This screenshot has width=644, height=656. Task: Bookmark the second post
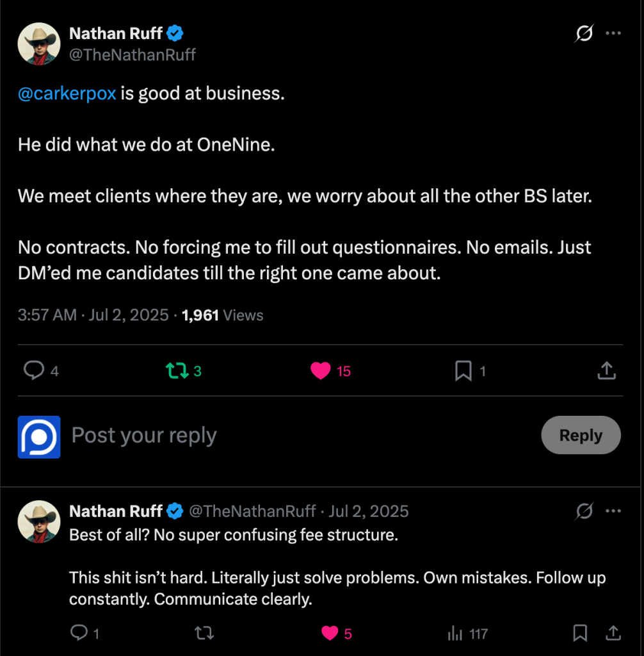point(580,634)
